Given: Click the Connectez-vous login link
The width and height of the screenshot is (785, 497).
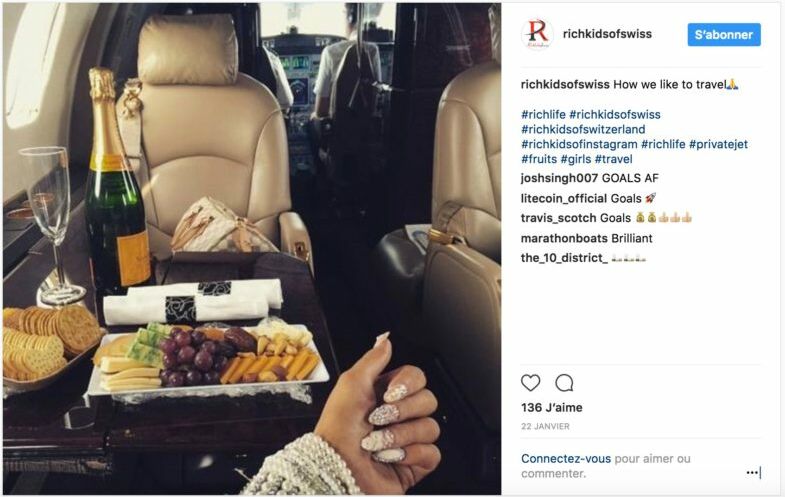Looking at the screenshot, I should (566, 458).
